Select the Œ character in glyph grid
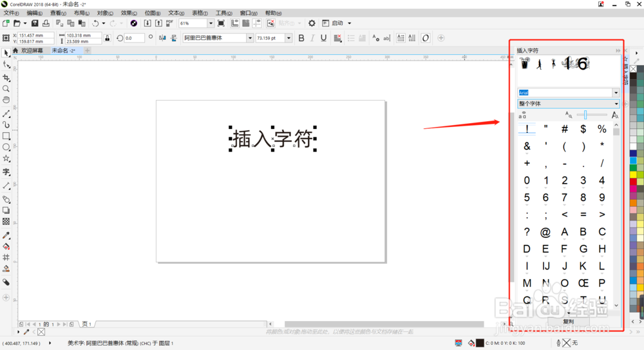The height and width of the screenshot is (350, 644). (583, 283)
